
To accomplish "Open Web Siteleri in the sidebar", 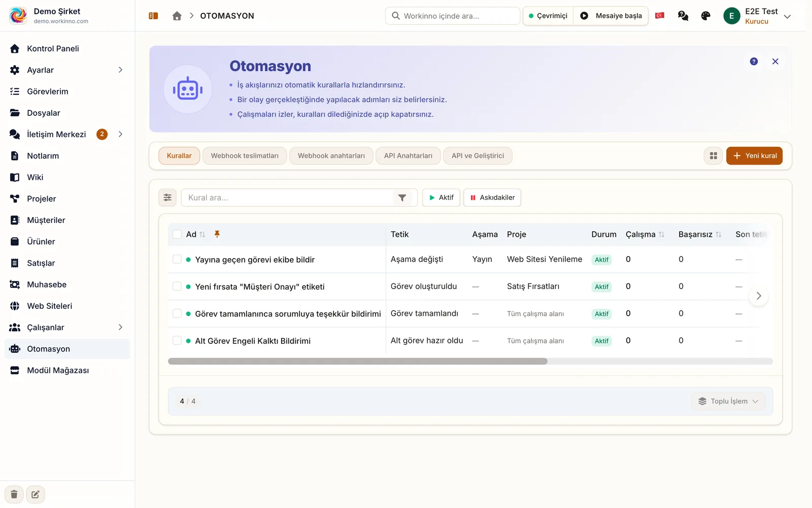I will (x=67, y=306).
